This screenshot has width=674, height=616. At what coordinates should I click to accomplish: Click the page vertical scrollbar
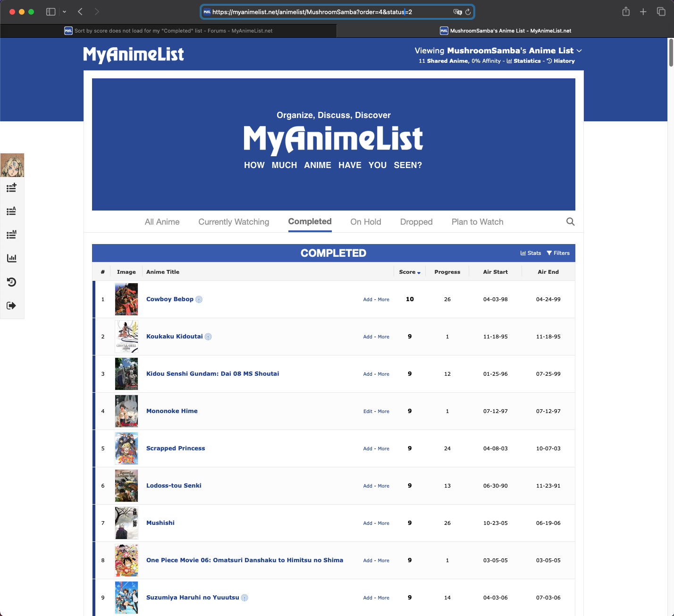[671, 53]
